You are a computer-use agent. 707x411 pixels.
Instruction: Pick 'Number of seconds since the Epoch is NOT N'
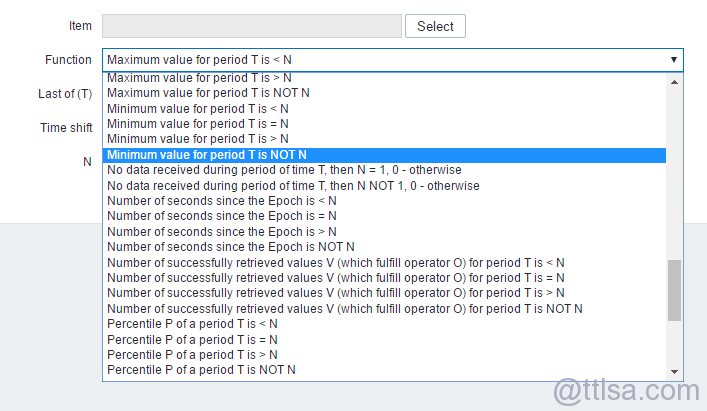231,247
